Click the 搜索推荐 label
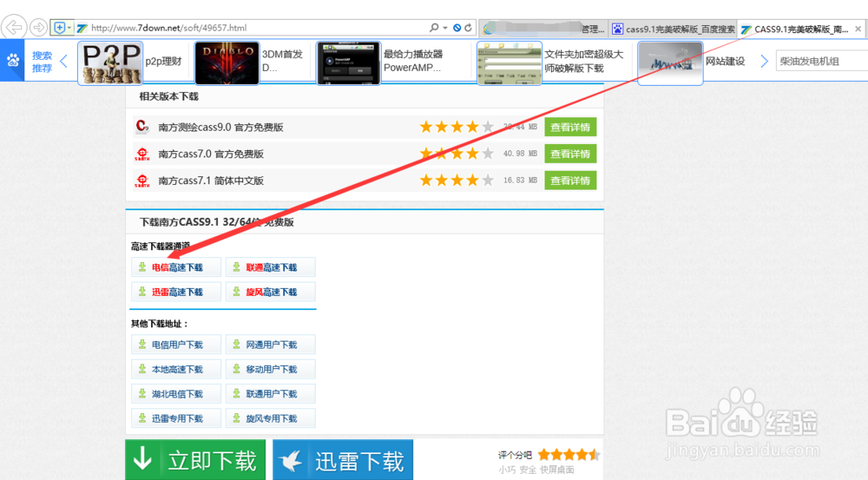The width and height of the screenshot is (868, 480). [42, 62]
